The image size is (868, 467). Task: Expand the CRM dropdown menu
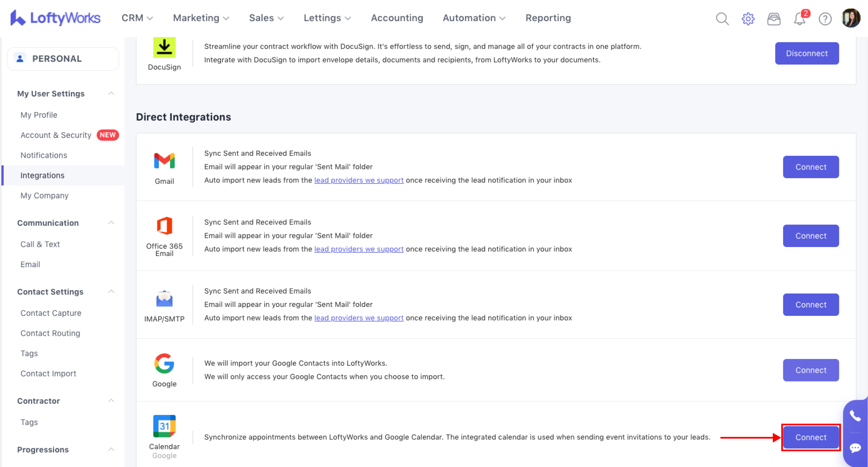coord(137,18)
